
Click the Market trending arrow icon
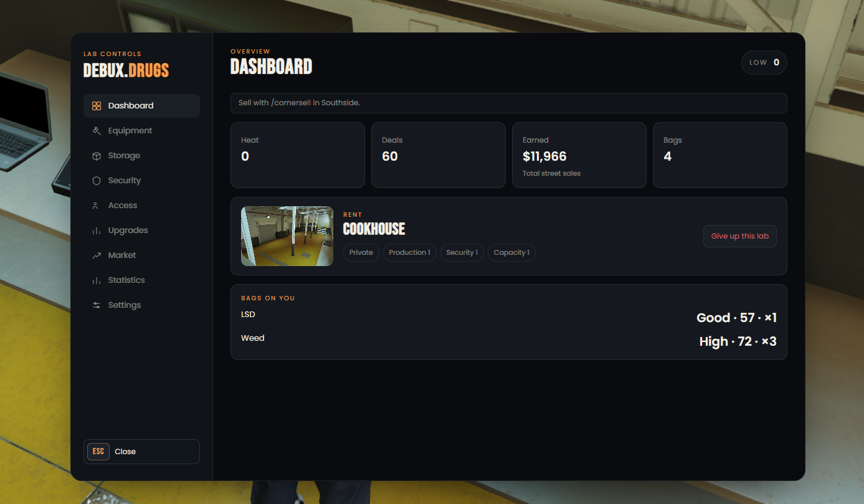coord(97,255)
